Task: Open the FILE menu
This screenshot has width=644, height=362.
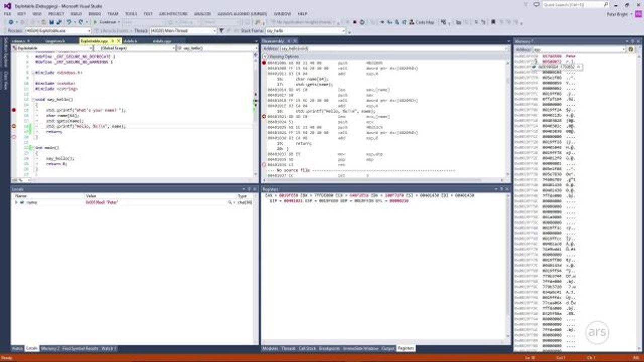Action: click(x=8, y=14)
